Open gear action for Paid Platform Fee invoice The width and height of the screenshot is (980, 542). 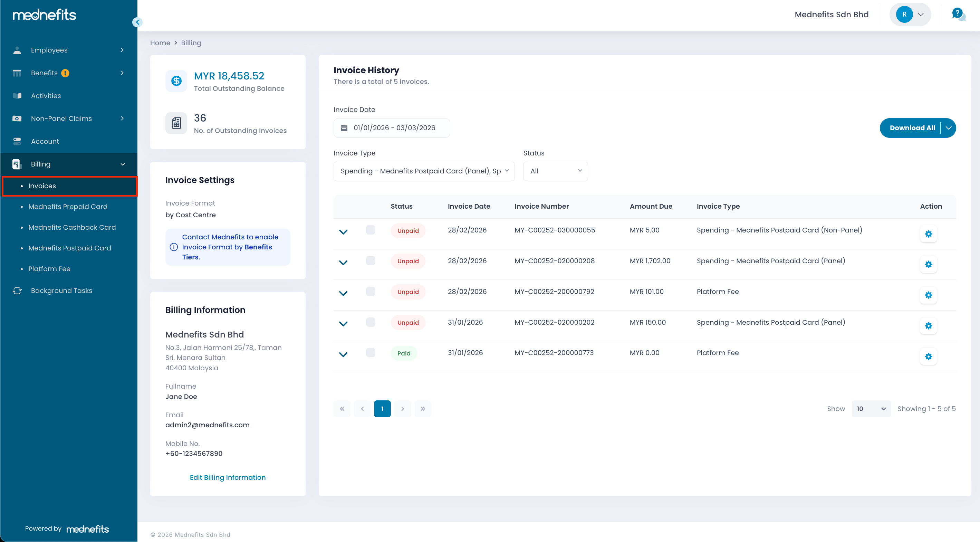(928, 356)
